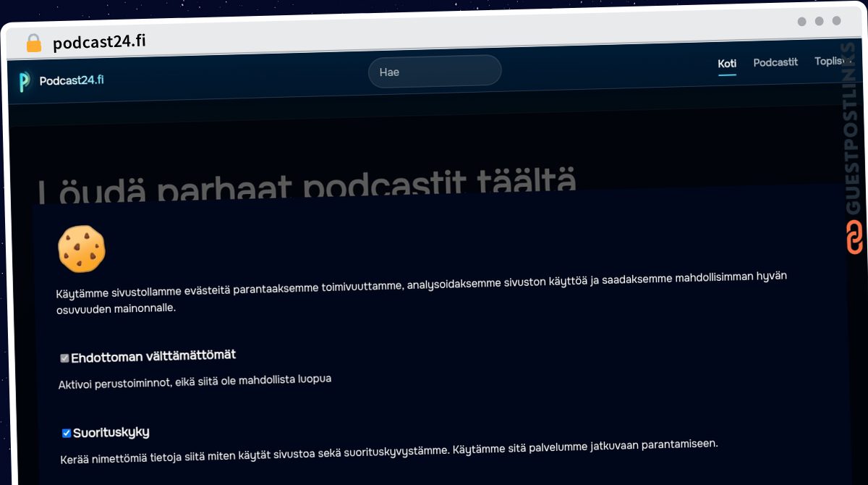868x485 pixels.
Task: Click the podcast24.fi address bar URL
Action: pos(99,41)
